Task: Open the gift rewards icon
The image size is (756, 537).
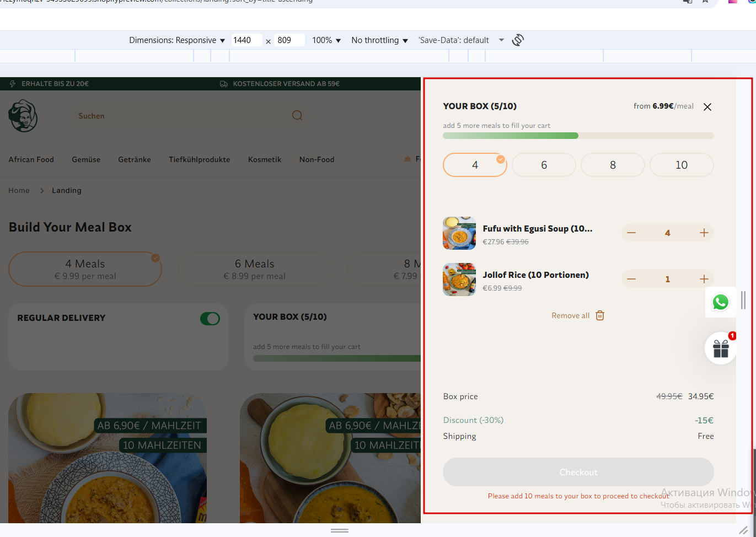Action: [721, 348]
